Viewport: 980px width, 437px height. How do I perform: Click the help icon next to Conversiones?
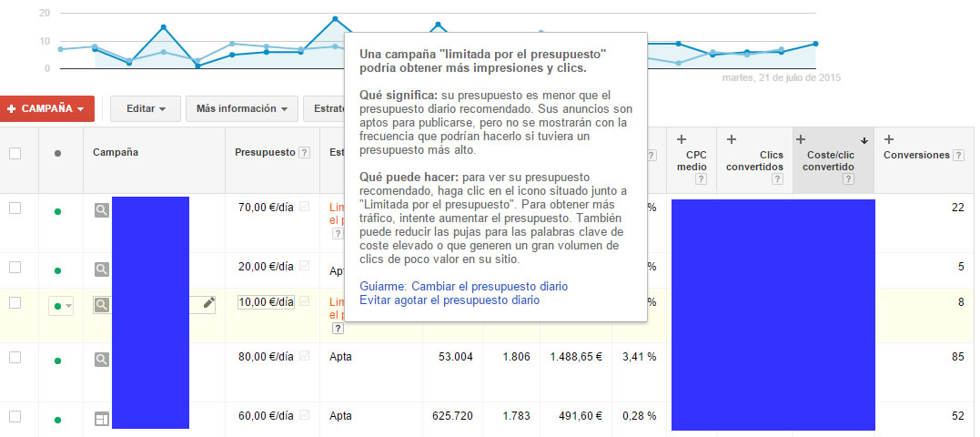[958, 155]
